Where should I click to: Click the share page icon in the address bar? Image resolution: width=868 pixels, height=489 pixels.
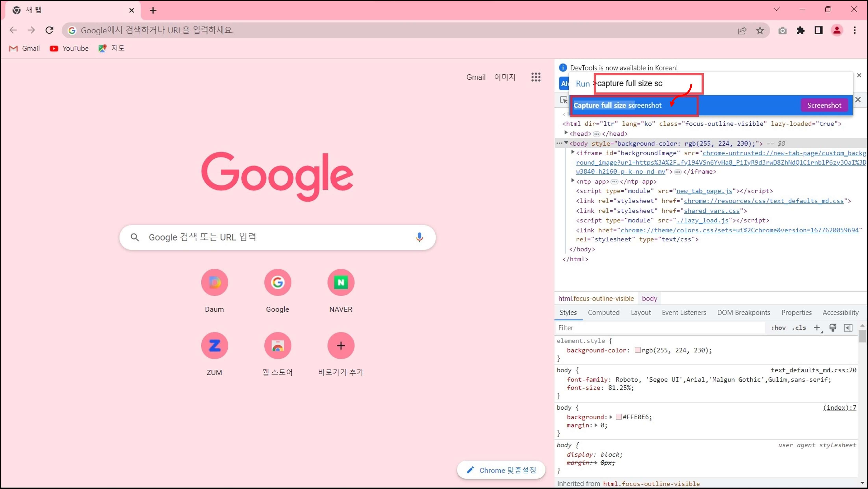coord(742,30)
